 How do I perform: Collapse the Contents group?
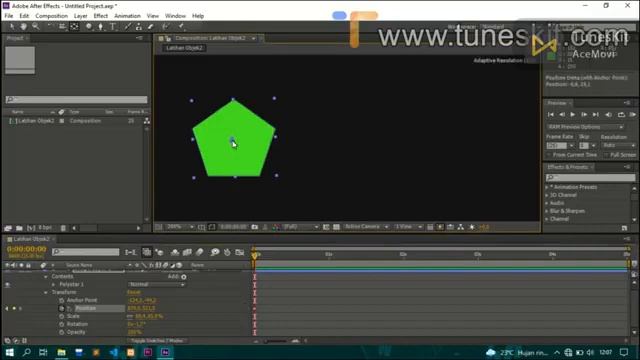click(46, 277)
